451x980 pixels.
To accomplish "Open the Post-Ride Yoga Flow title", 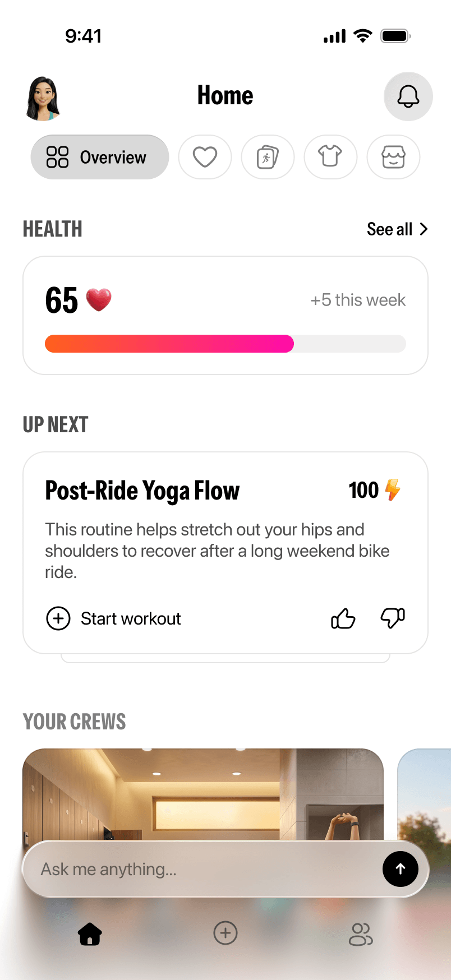I will click(142, 491).
